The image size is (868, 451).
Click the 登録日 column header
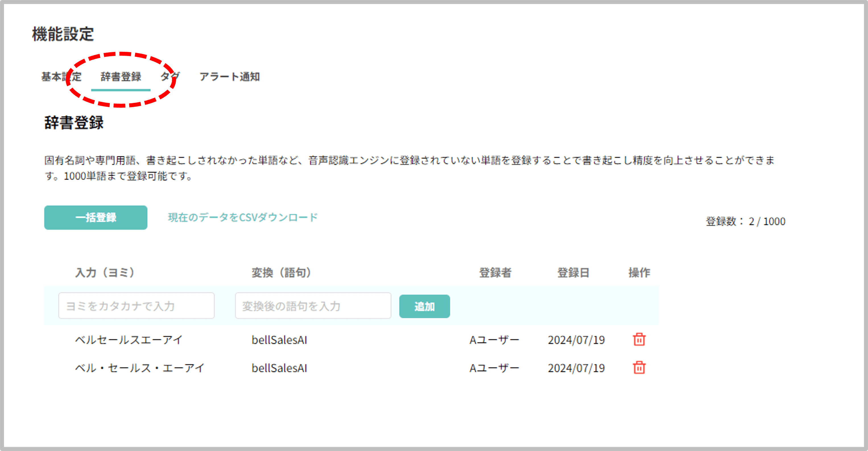coord(573,273)
